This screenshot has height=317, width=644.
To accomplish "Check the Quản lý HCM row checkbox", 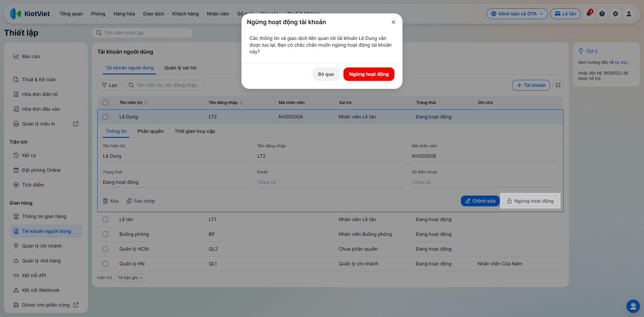I will pyautogui.click(x=105, y=249).
